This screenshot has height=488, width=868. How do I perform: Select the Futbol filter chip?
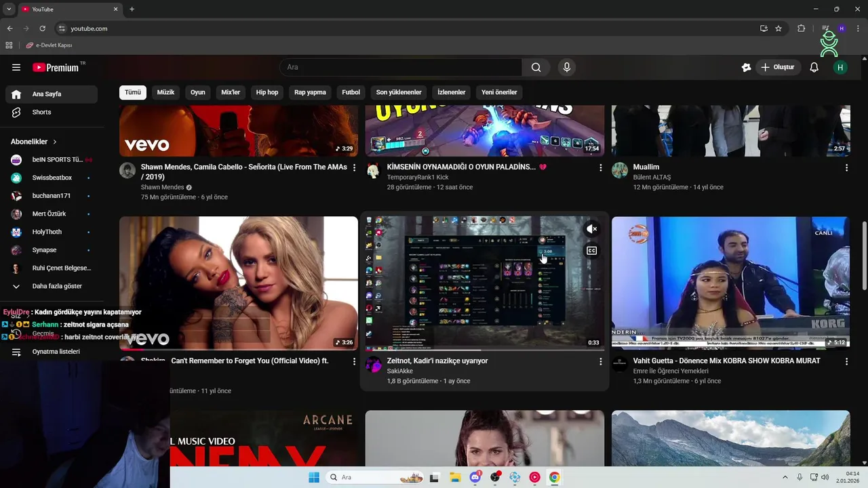[351, 92]
